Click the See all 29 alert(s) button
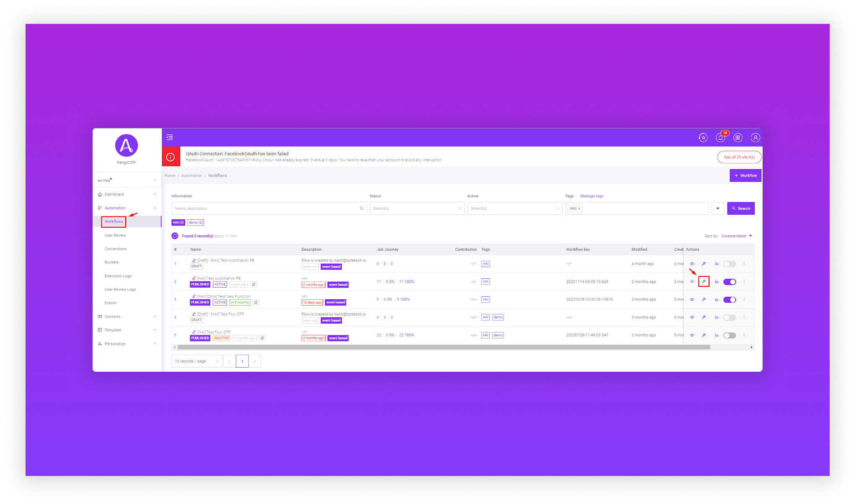Image resolution: width=856 pixels, height=504 pixels. click(739, 157)
